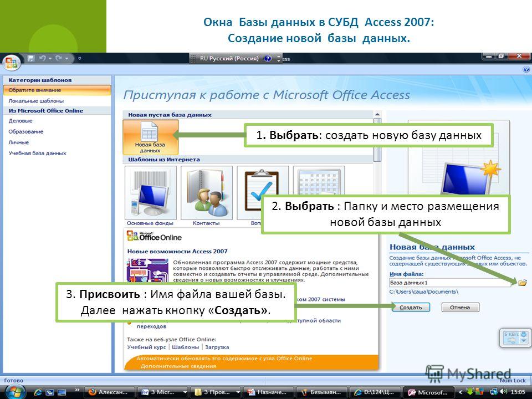Switch to the Александ... Firefox taskbar button
This screenshot has width=532, height=399.
[110, 392]
